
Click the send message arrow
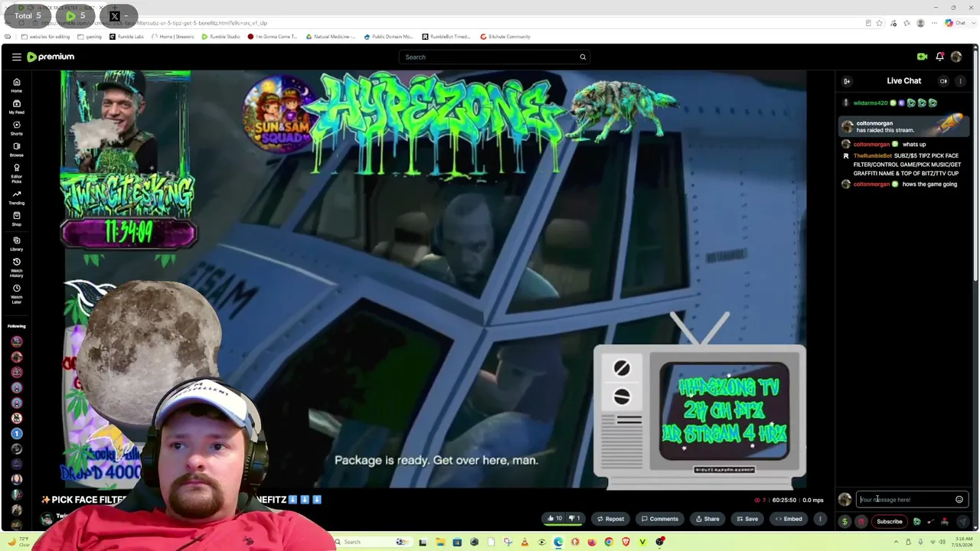pos(962,522)
